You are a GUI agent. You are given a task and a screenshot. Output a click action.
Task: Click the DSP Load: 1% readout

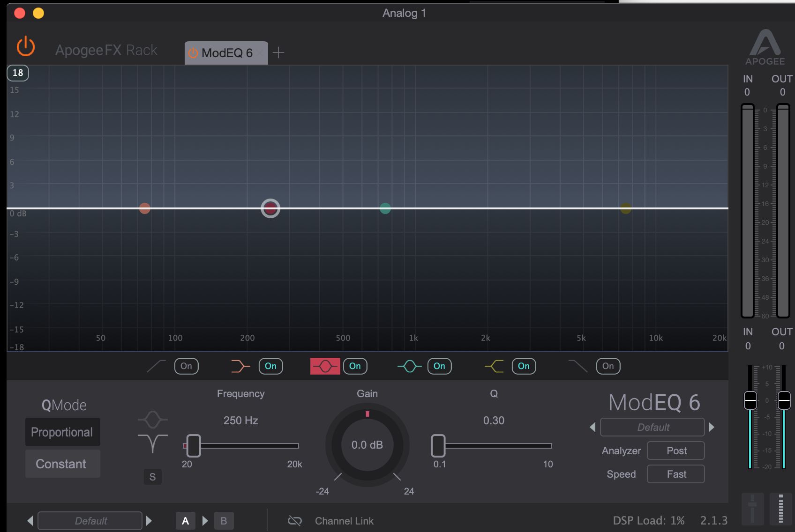pos(649,520)
